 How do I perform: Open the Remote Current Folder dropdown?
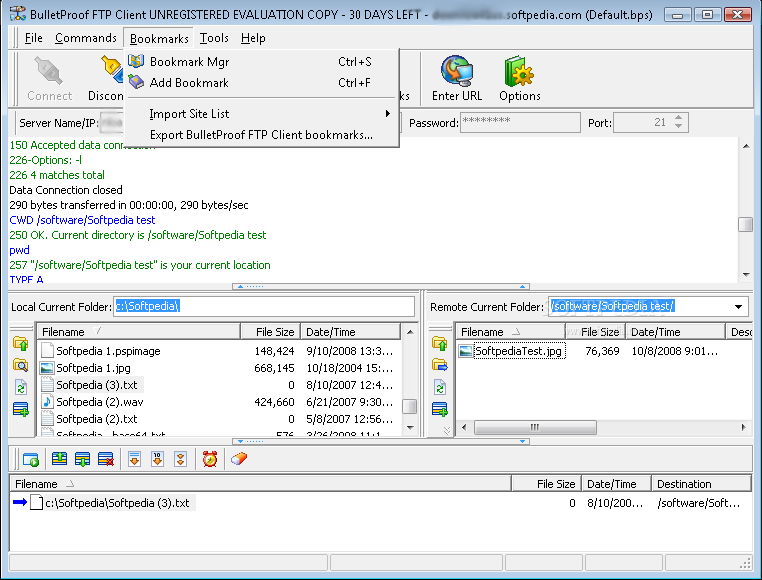(x=738, y=307)
